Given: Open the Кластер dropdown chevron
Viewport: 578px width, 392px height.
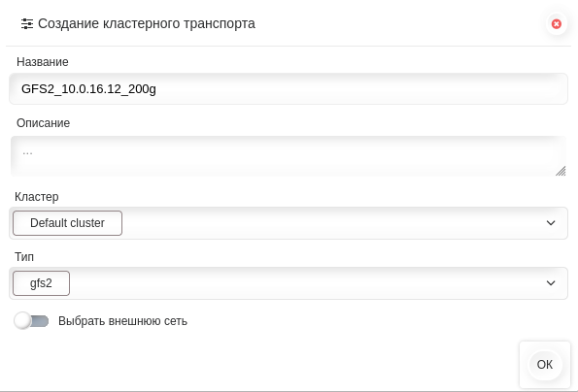Looking at the screenshot, I should coord(551,223).
